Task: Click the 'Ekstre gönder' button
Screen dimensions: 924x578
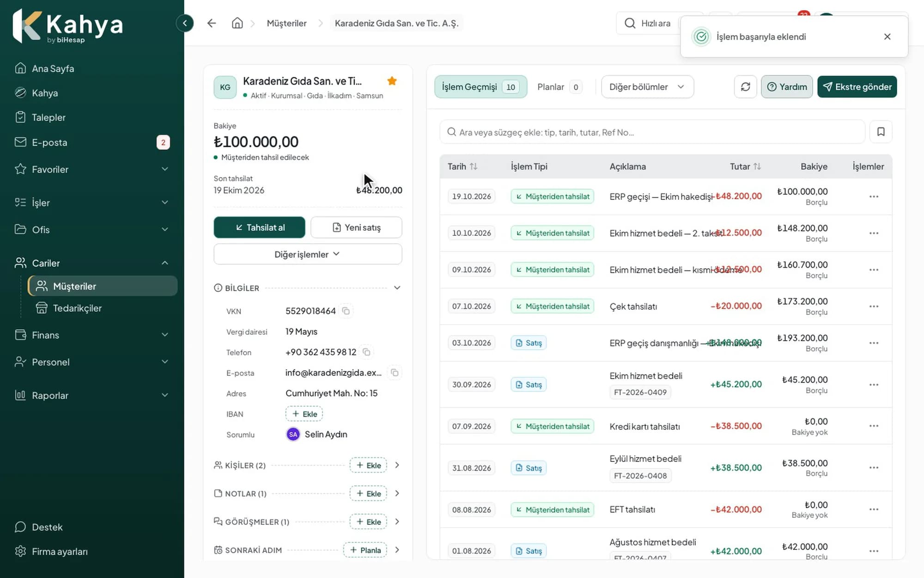Action: pyautogui.click(x=857, y=87)
